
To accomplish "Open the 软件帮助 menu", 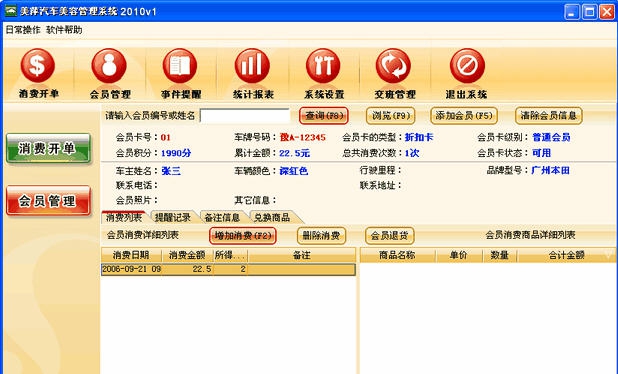I will 64,30.
